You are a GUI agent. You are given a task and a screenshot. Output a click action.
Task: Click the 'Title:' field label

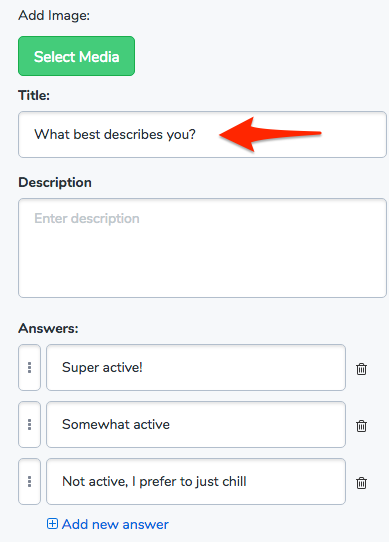[x=34, y=95]
